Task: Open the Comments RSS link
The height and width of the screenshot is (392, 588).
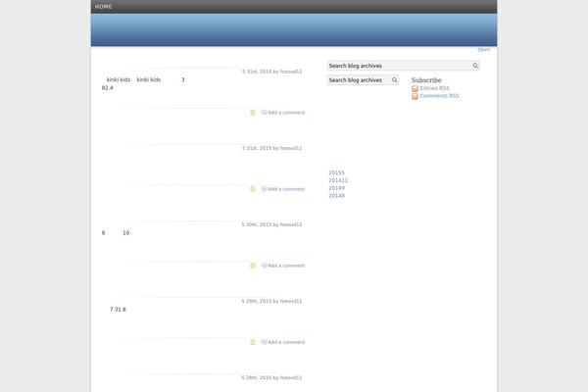Action: click(439, 96)
